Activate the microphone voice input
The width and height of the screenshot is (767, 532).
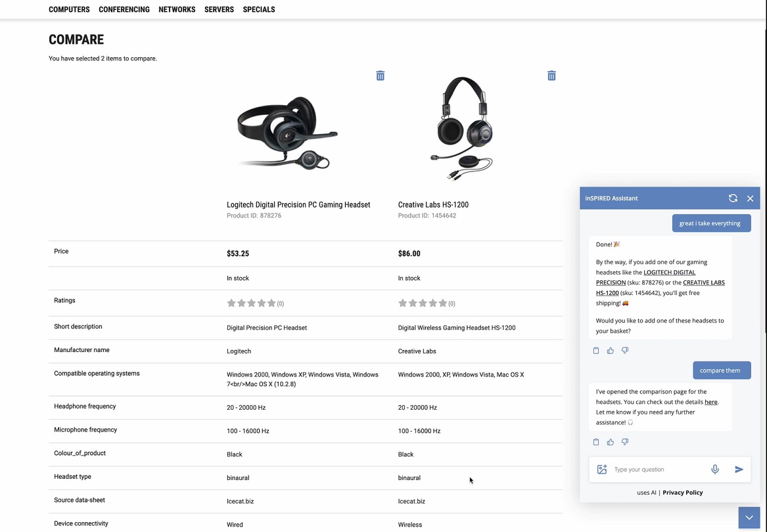[714, 470]
